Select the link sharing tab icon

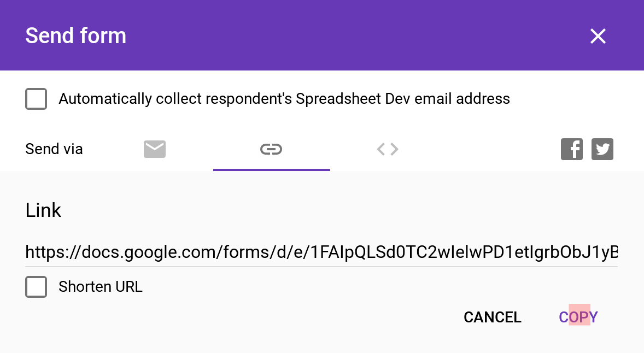[271, 149]
